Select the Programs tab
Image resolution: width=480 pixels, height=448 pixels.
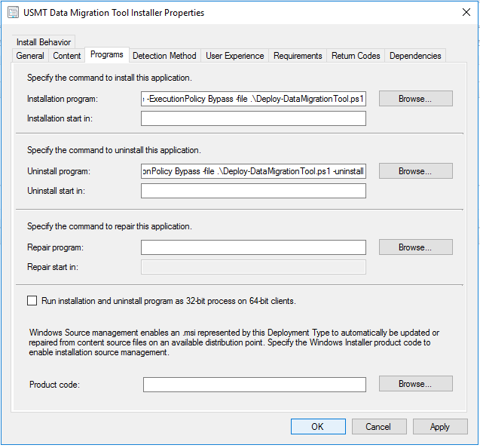(107, 54)
